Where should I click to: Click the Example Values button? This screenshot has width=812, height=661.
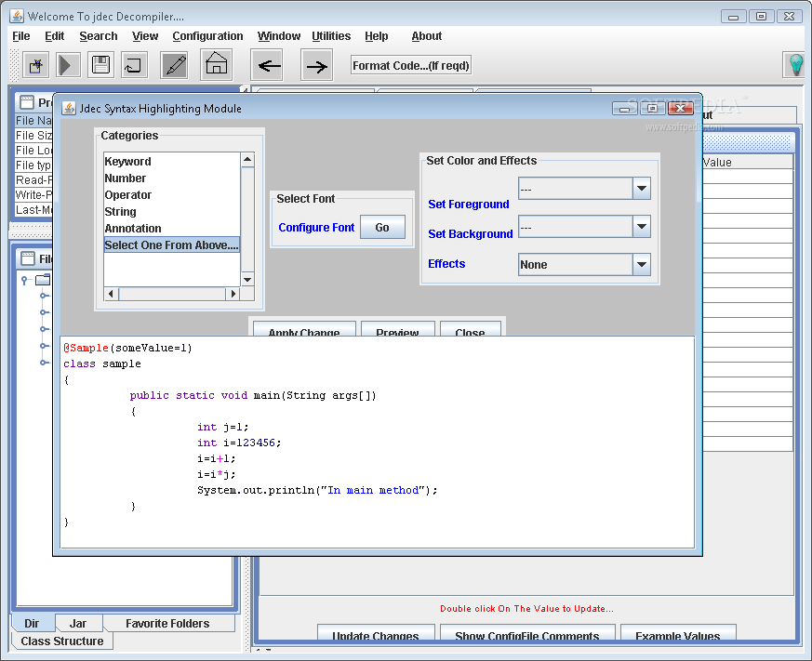[678, 632]
